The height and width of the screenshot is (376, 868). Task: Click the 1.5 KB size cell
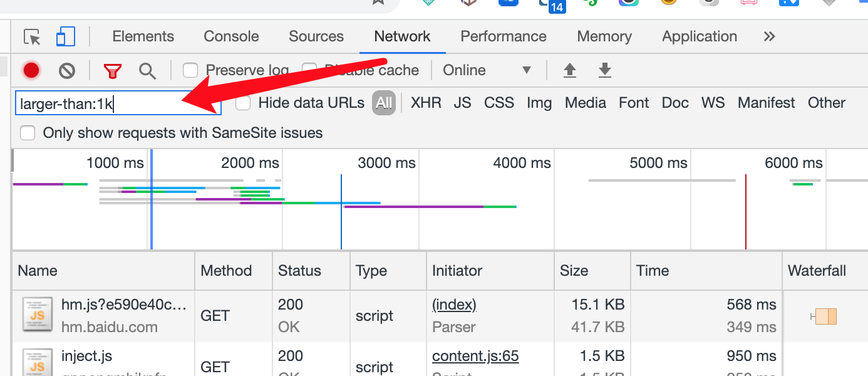[602, 356]
